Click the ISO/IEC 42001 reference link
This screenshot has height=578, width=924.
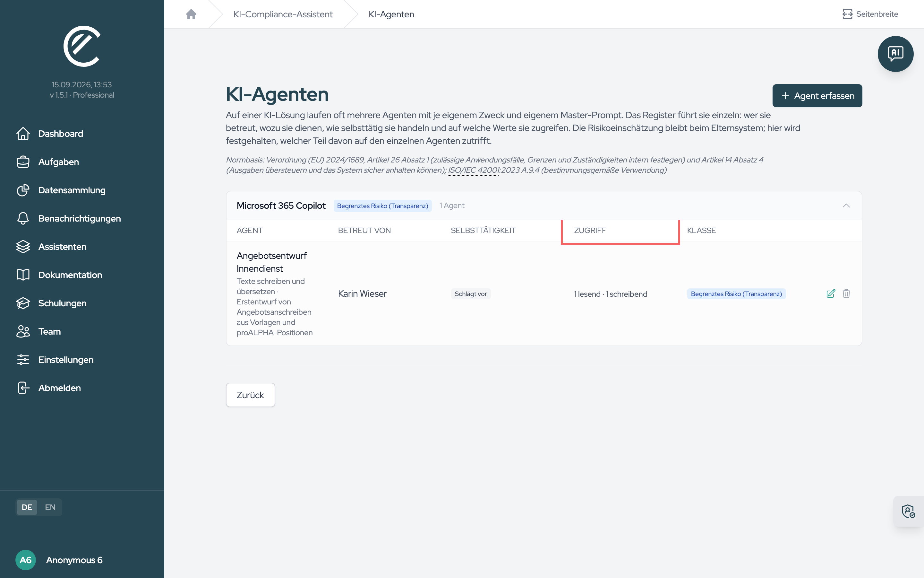coord(474,170)
